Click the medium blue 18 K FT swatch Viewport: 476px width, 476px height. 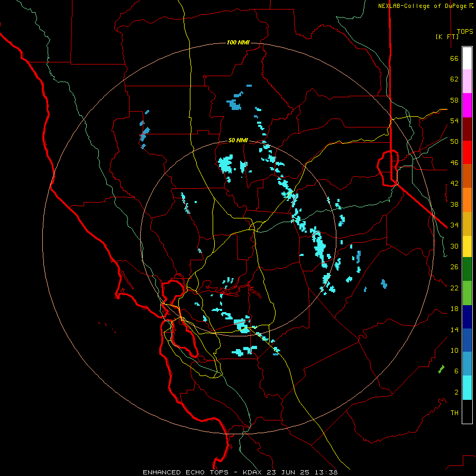coord(467,340)
